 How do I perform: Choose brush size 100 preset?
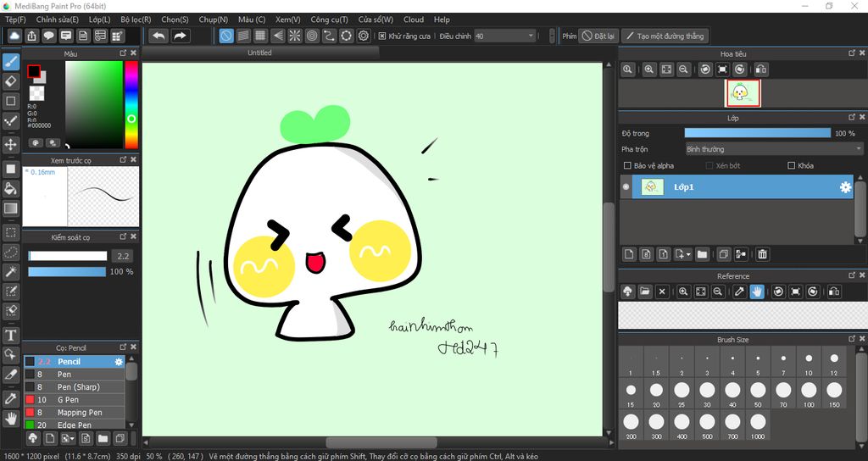[x=809, y=393]
